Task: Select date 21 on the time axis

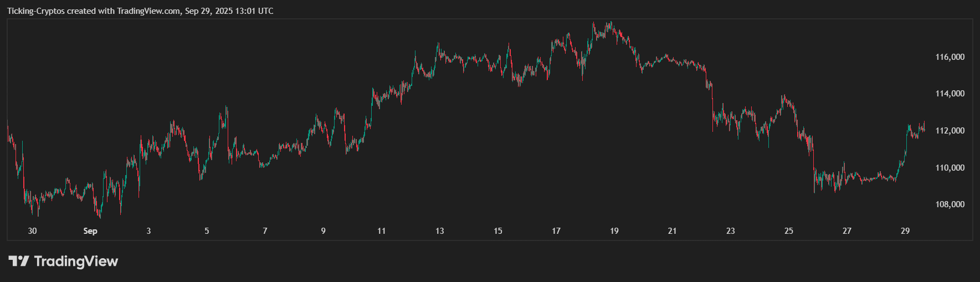Action: tap(672, 231)
